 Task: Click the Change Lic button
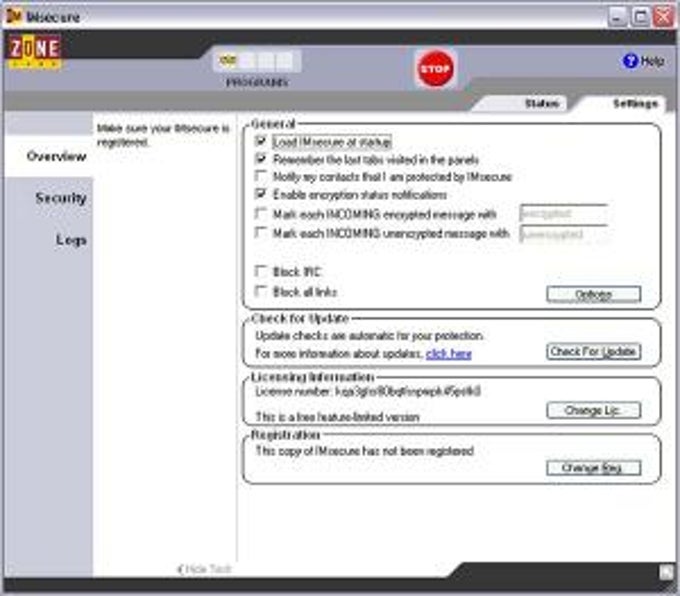593,410
